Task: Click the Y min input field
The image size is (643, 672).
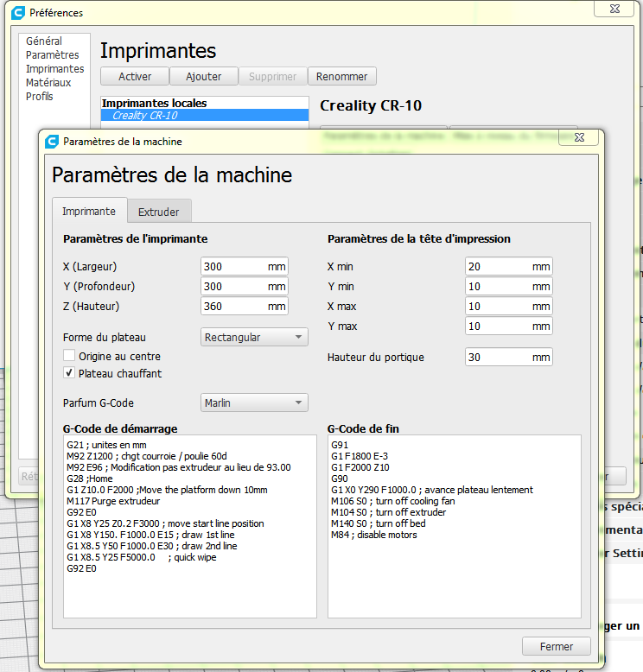Action: pos(509,286)
